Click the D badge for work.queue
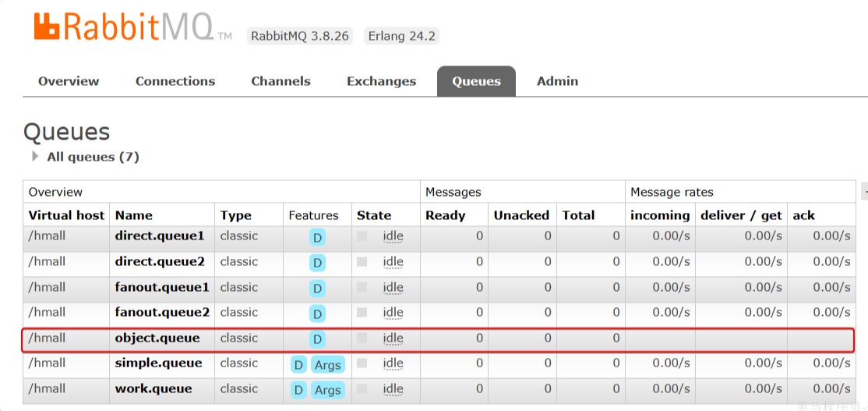The image size is (868, 411). pos(298,390)
